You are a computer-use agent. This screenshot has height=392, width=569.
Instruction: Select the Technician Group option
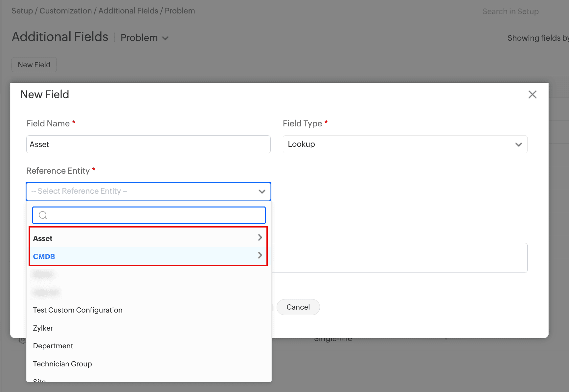click(x=62, y=364)
